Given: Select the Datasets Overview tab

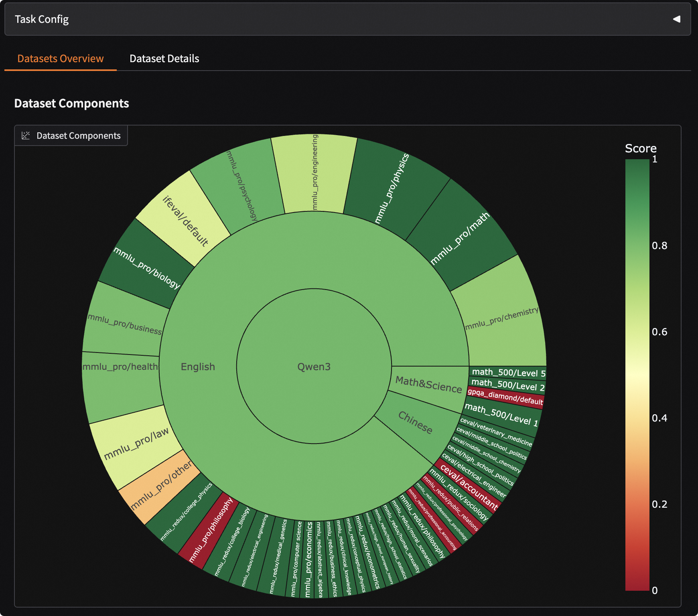Looking at the screenshot, I should point(61,59).
